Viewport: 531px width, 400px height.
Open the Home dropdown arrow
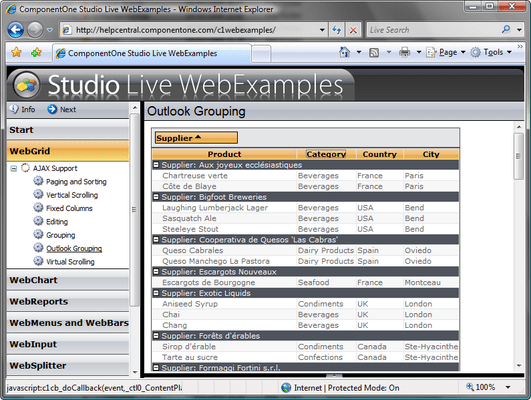[x=359, y=52]
